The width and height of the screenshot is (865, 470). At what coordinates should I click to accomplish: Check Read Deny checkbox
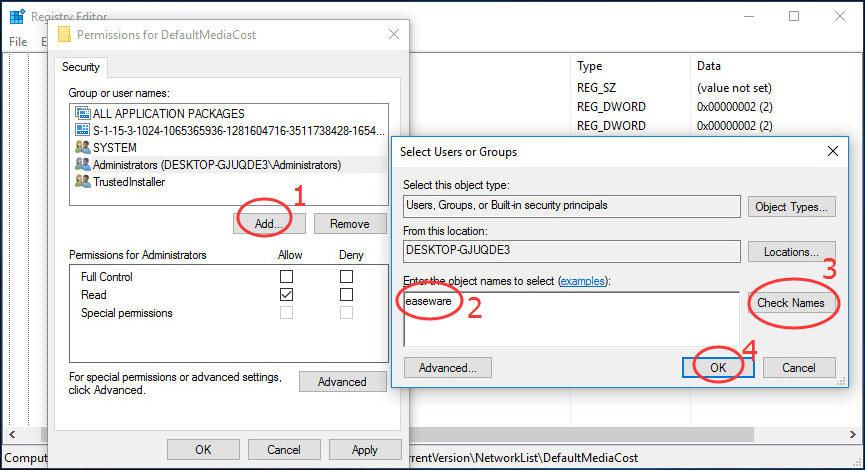coord(346,295)
